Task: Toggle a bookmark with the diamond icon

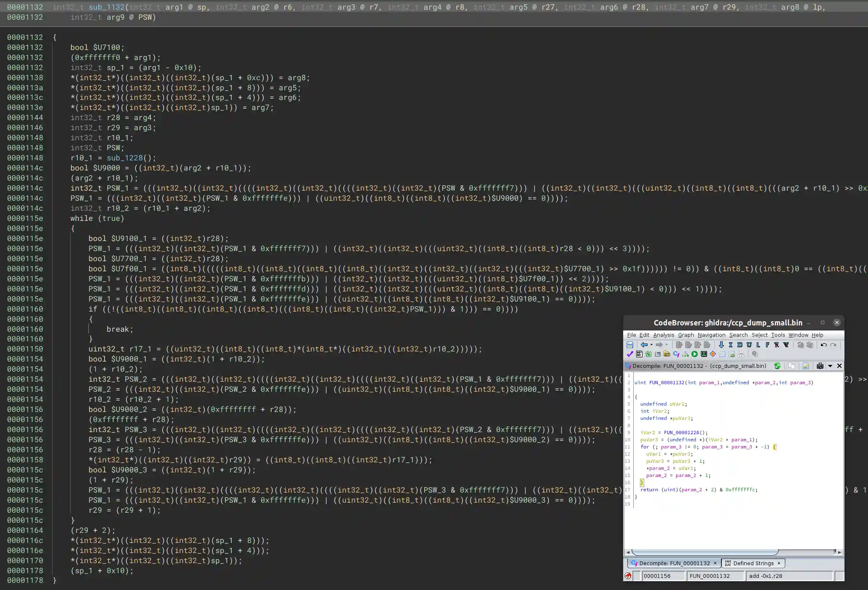Action: 713,354
